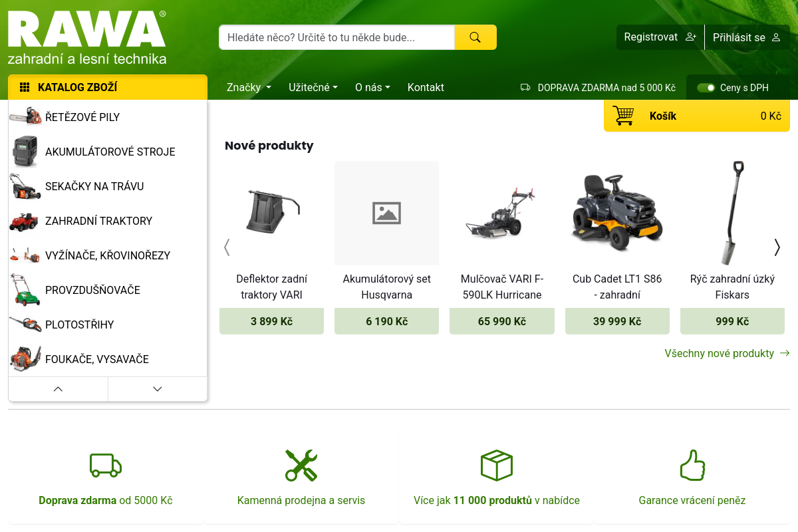Click the Cub Cadet LT1 S86 title
Image resolution: width=798 pixels, height=532 pixels.
point(617,287)
